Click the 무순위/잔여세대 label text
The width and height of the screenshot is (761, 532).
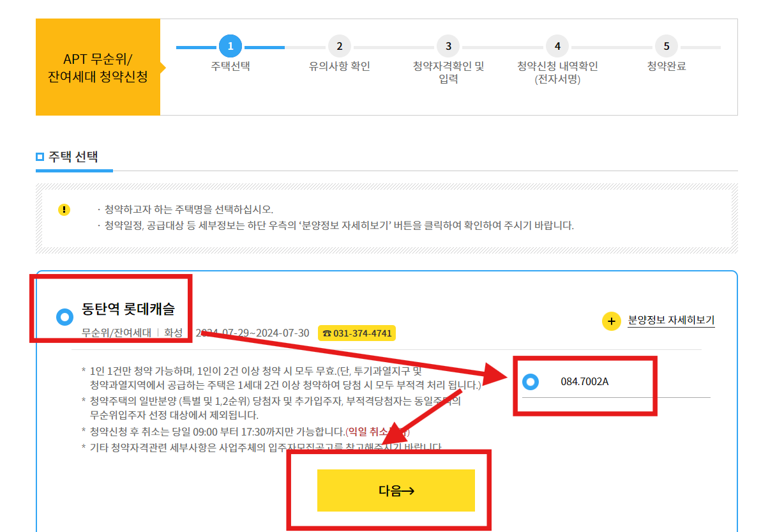pos(116,333)
